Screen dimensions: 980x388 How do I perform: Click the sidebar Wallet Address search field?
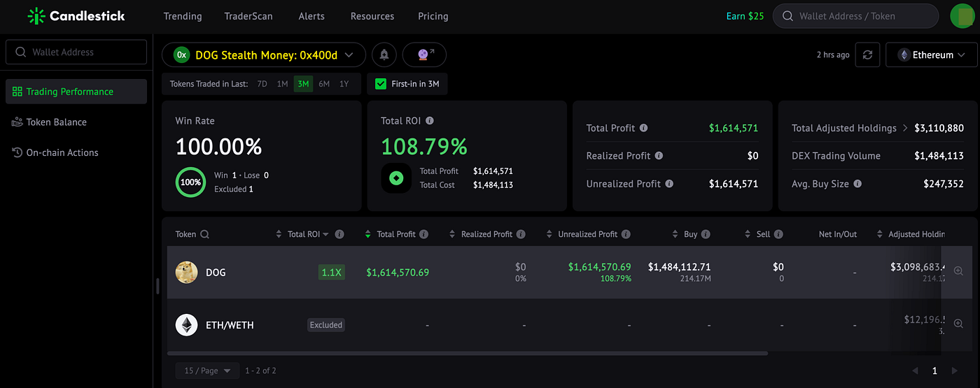[x=76, y=52]
